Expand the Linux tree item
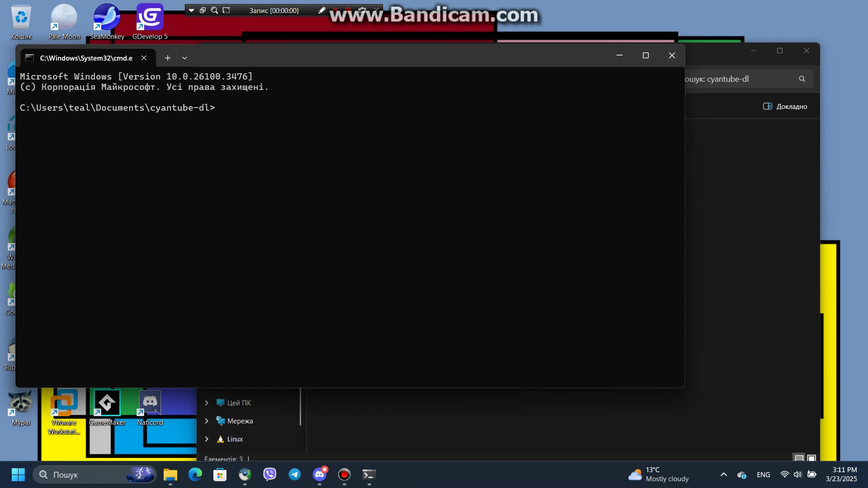The height and width of the screenshot is (488, 868). coord(207,440)
